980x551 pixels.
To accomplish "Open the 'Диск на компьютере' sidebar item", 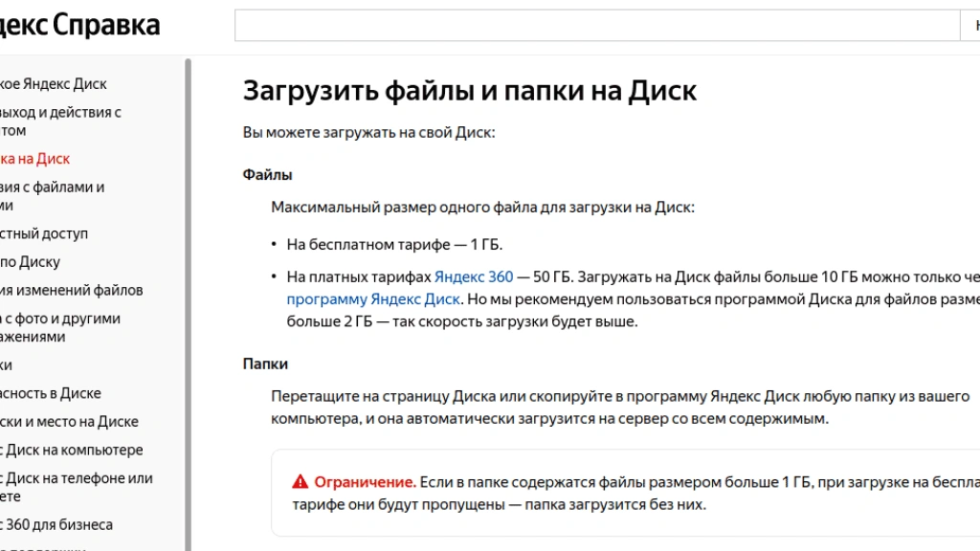I will [71, 450].
